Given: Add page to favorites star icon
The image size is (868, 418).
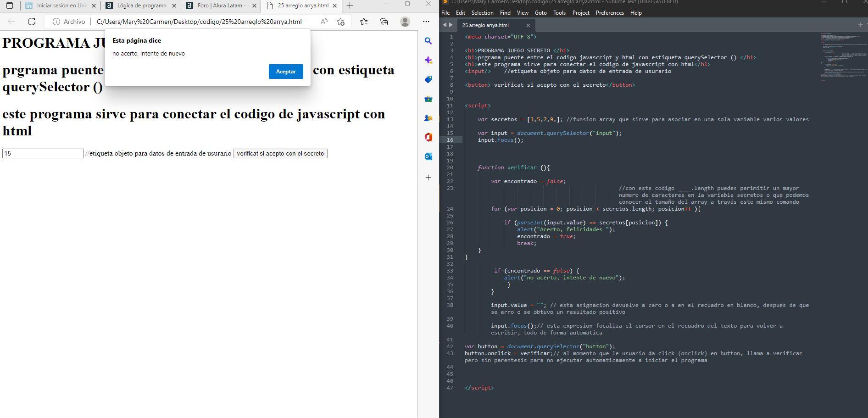Looking at the screenshot, I should pyautogui.click(x=340, y=22).
